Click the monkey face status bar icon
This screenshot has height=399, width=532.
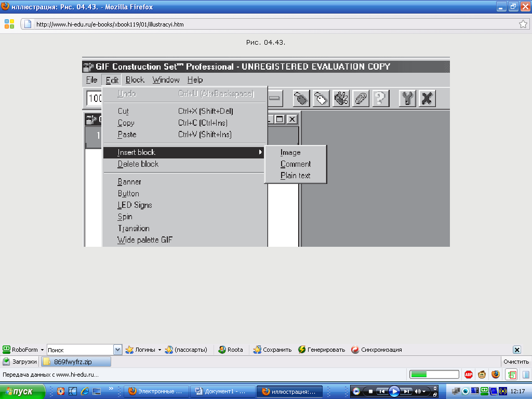coord(482,374)
